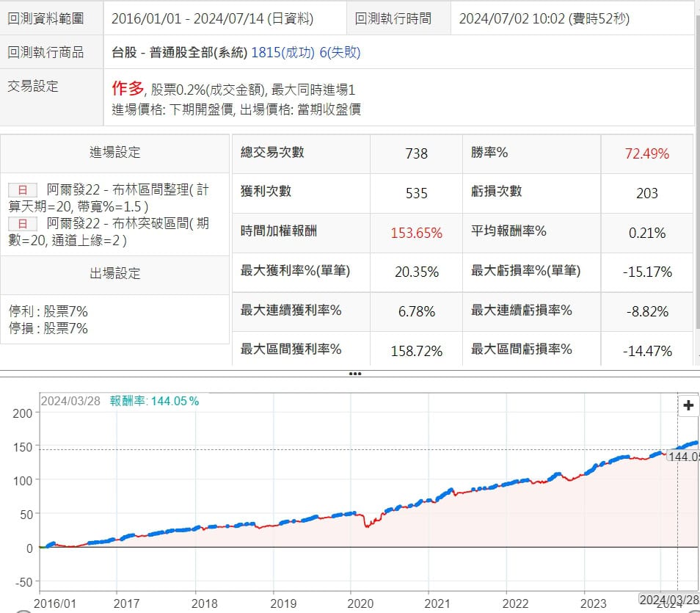Select the 進場設定 panel header
The width and height of the screenshot is (700, 613).
[115, 153]
